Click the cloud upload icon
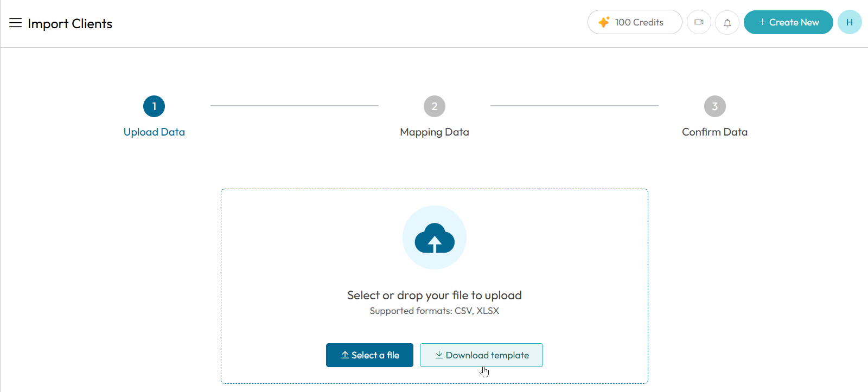The image size is (868, 392). (x=435, y=238)
